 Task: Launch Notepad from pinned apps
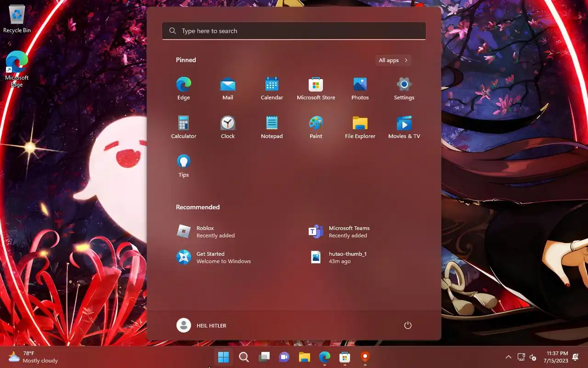pos(272,127)
